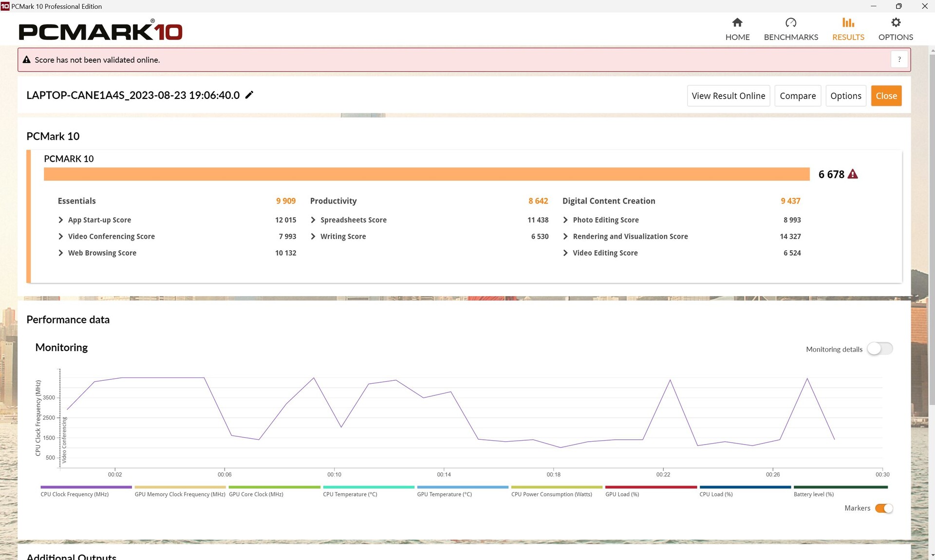The width and height of the screenshot is (935, 560).
Task: Click the Home house icon
Action: click(737, 22)
